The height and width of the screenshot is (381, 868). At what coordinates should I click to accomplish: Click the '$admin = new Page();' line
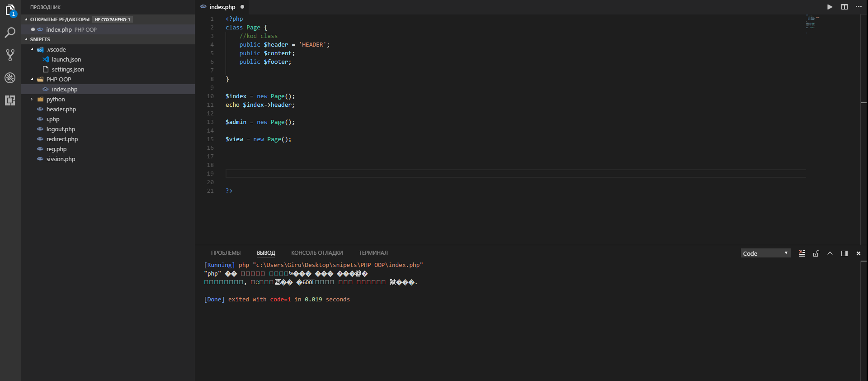(260, 122)
